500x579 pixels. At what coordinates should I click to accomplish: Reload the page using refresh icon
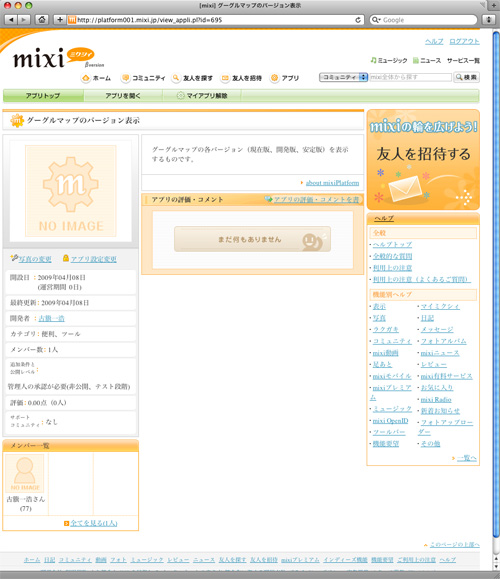tap(357, 20)
